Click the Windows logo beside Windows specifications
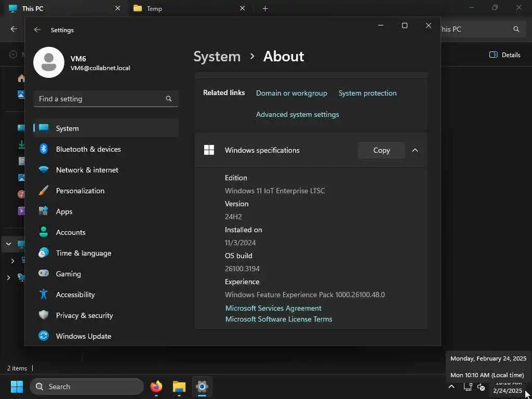Screen dimensions: 532x399 click(209, 150)
